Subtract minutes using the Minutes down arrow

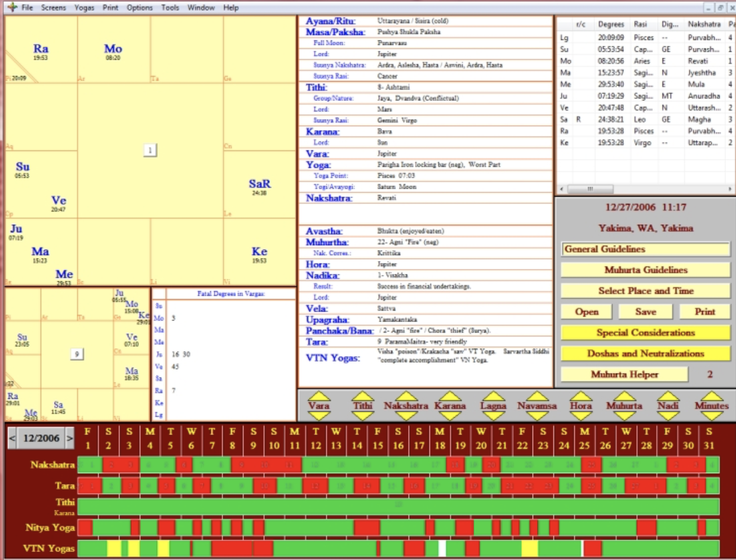[712, 416]
